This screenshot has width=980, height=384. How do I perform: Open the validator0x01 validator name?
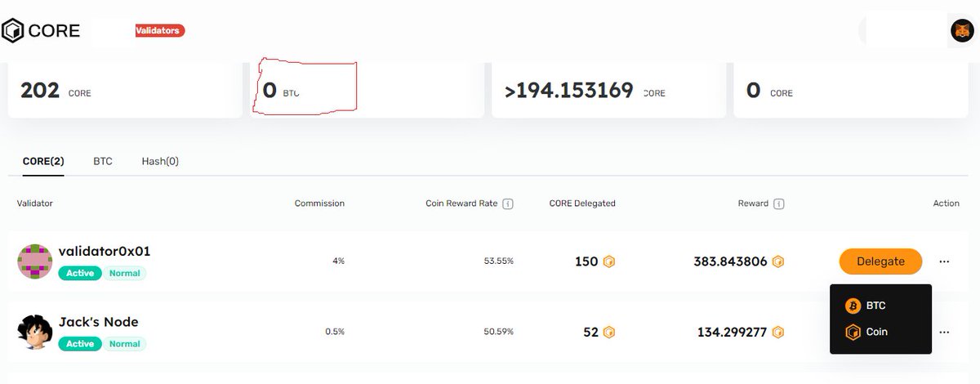click(105, 251)
